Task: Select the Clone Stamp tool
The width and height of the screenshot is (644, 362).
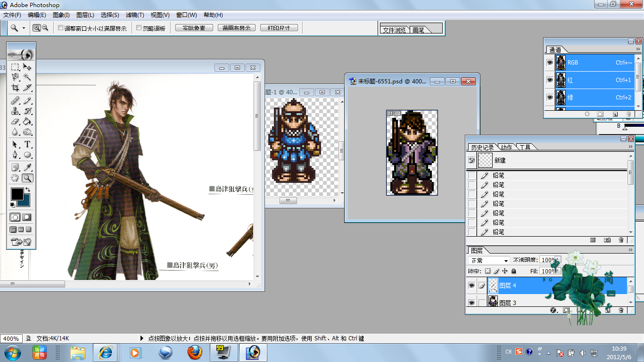Action: (x=15, y=111)
